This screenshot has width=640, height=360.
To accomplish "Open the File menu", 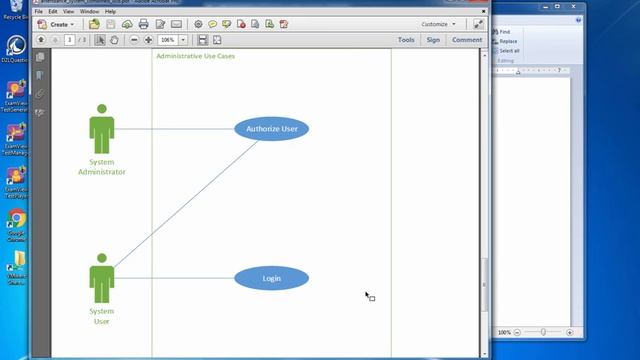I will tap(39, 11).
